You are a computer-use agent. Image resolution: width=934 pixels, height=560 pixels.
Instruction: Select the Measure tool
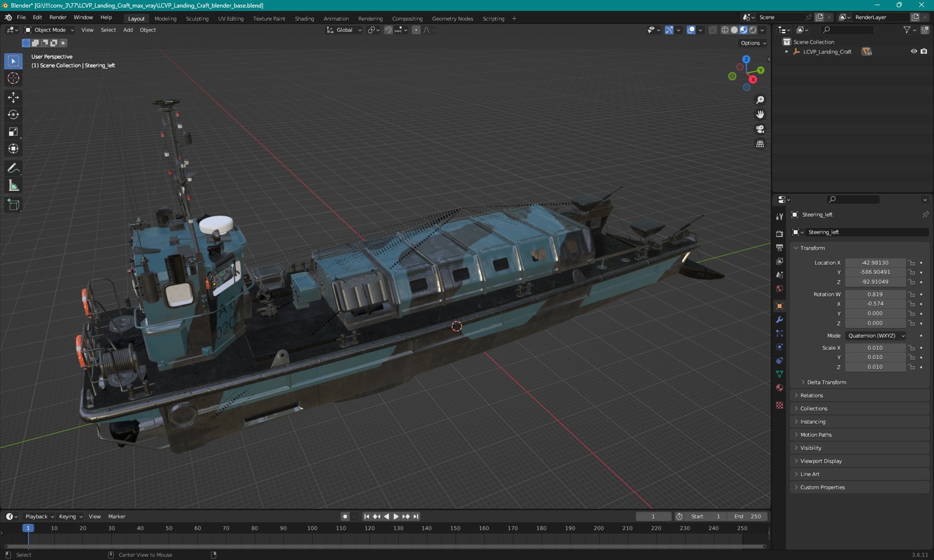(13, 186)
